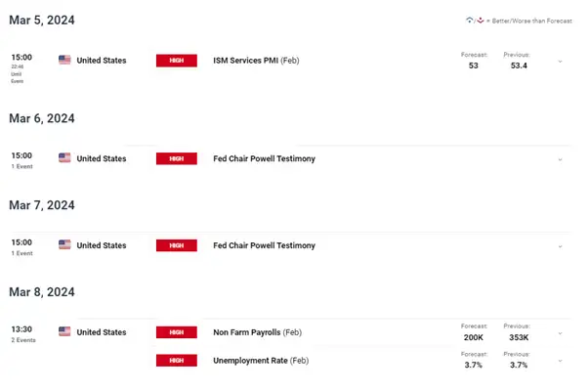Click the HIGH badge for ISM Services PMI
The height and width of the screenshot is (392, 588).
176,61
